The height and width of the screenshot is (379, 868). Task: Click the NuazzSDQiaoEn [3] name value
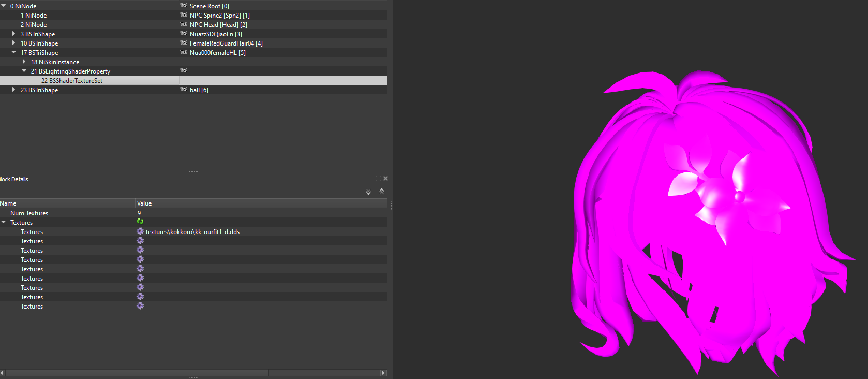pyautogui.click(x=216, y=34)
